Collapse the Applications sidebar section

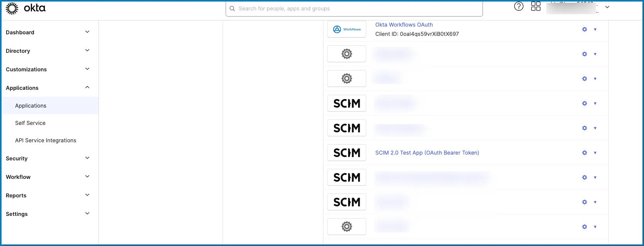(x=87, y=88)
